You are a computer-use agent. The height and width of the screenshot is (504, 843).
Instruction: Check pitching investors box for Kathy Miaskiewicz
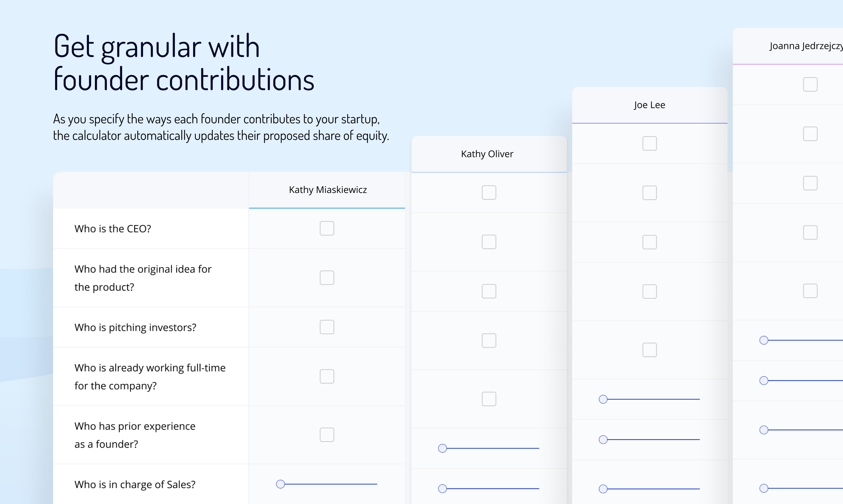click(327, 327)
